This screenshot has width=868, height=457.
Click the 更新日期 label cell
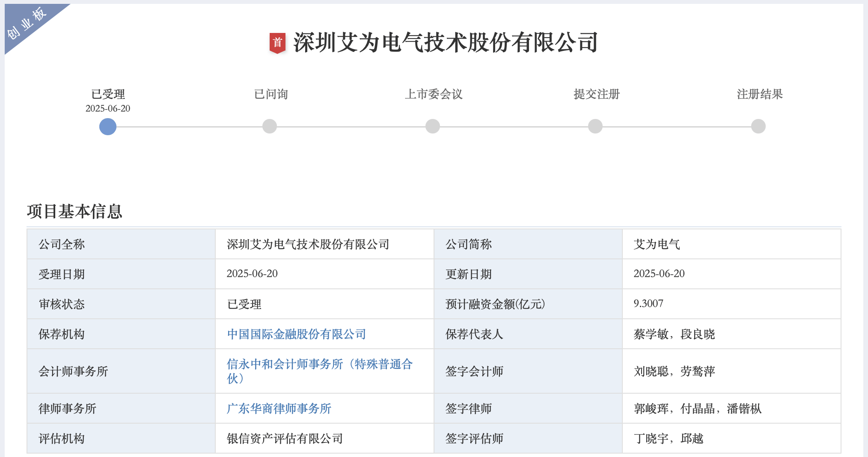click(528, 274)
